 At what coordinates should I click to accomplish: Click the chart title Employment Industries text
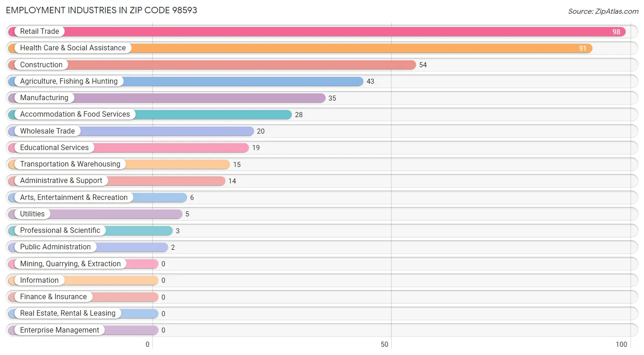[x=101, y=10]
